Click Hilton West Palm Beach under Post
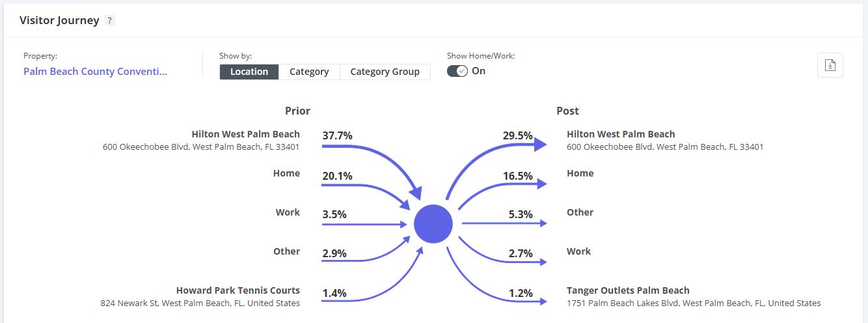 click(x=621, y=134)
